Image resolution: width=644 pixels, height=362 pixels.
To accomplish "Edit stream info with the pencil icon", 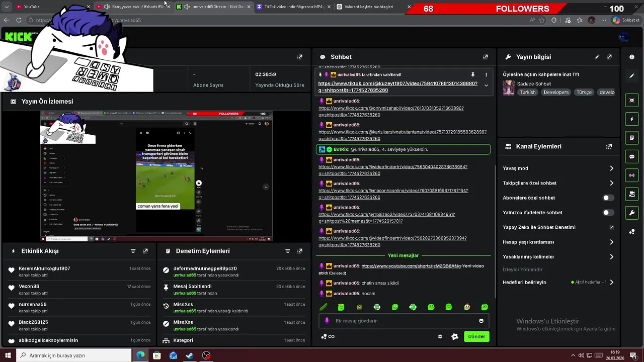I will point(597,57).
